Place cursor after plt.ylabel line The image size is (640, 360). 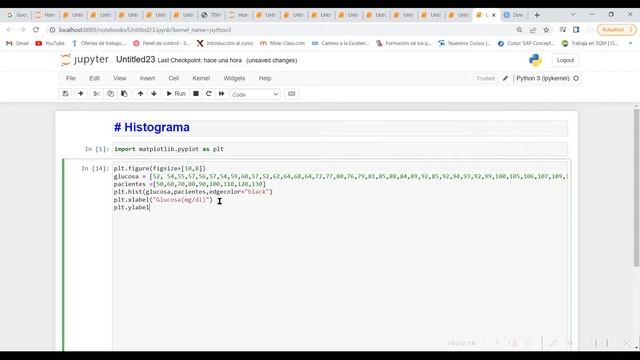(x=150, y=207)
